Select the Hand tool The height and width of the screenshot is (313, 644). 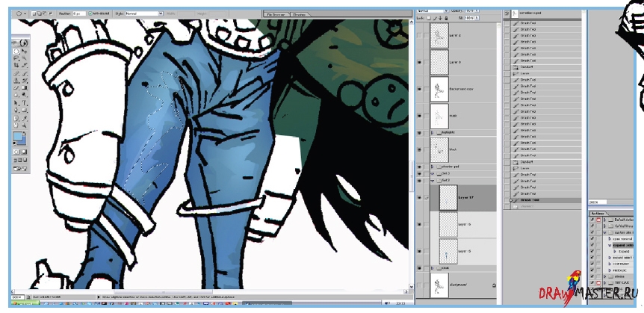16,125
